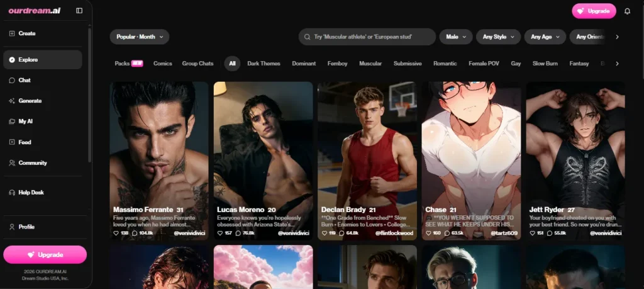Like the Jett Ryder card heart

click(532, 233)
